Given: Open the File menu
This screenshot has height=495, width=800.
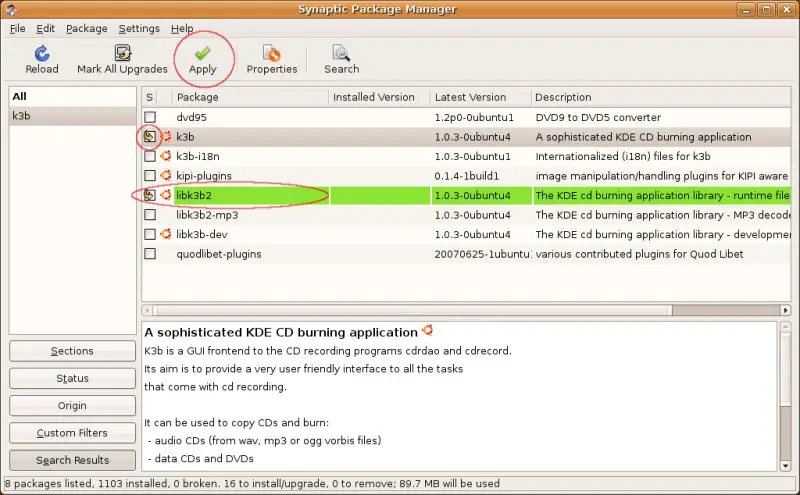Looking at the screenshot, I should click(17, 29).
